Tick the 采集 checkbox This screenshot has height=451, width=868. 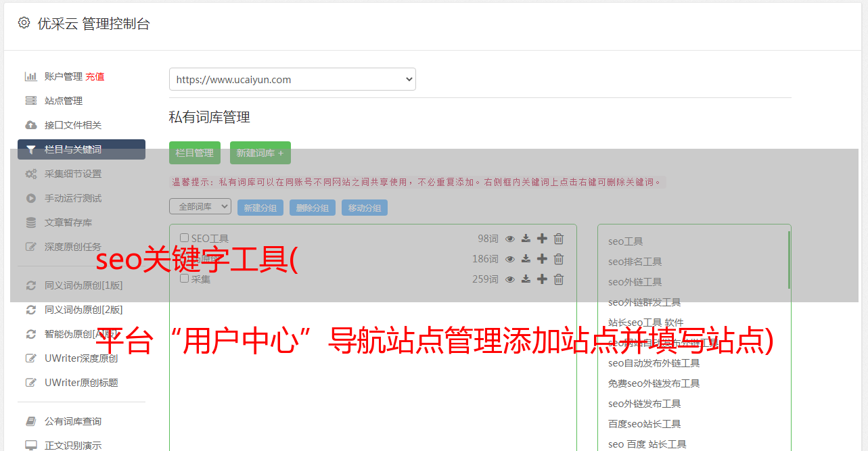click(x=184, y=278)
